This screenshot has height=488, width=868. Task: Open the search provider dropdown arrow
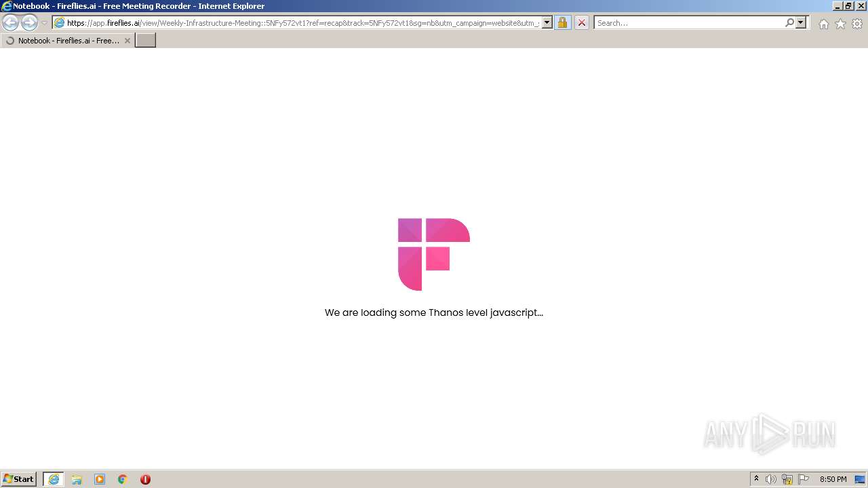click(x=801, y=23)
